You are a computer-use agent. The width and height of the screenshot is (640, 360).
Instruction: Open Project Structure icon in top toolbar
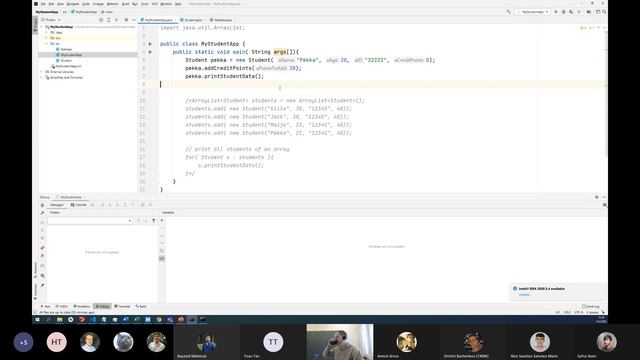tap(589, 12)
